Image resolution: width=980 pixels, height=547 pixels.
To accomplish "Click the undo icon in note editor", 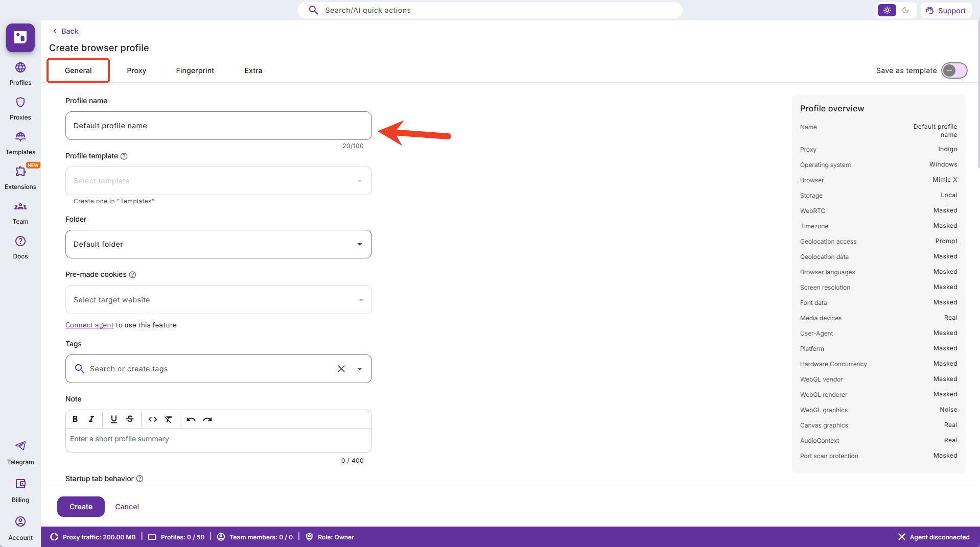I will click(x=191, y=419).
